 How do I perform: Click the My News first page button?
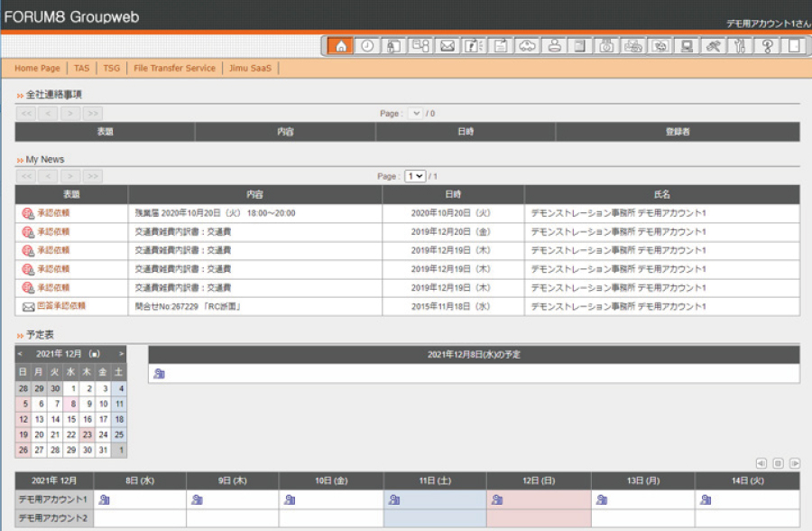pyautogui.click(x=26, y=176)
